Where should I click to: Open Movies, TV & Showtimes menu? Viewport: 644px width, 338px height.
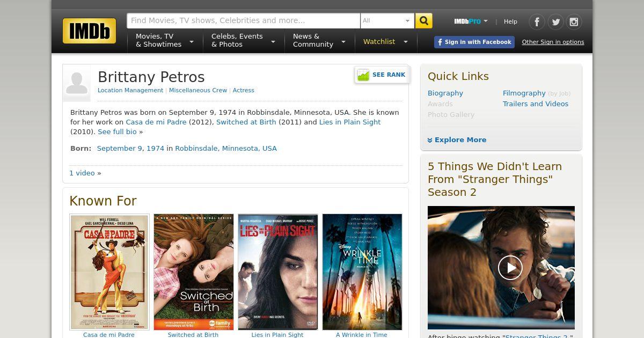tap(165, 40)
